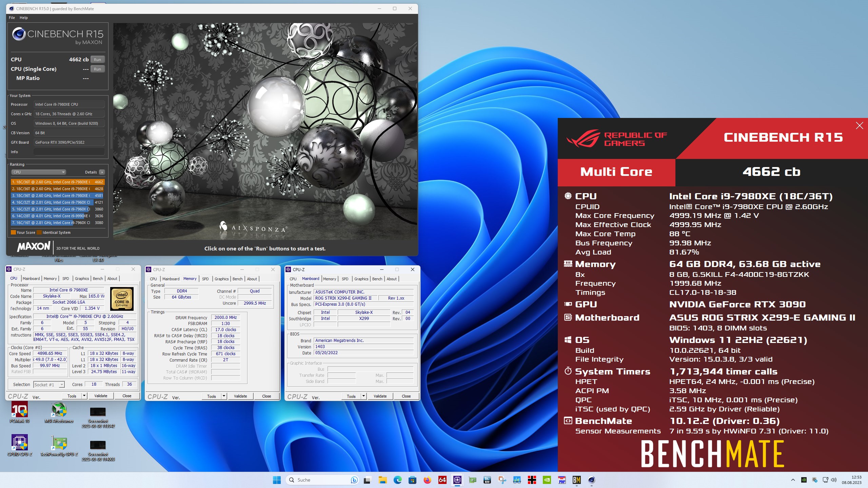Select ranking entry scoring 4628
868x488 pixels.
coord(58,189)
